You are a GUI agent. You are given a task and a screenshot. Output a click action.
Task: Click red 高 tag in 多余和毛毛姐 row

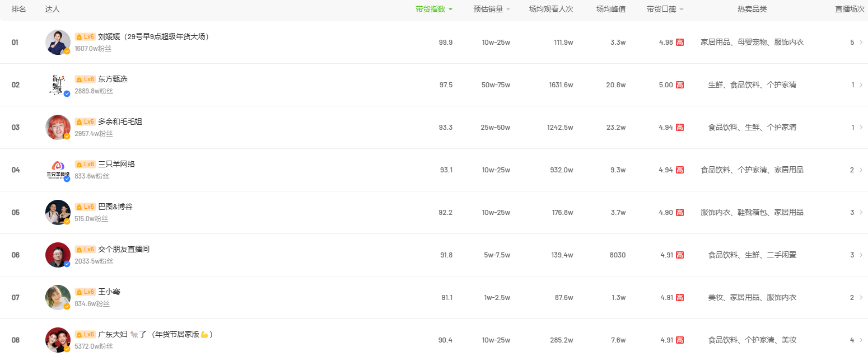pyautogui.click(x=680, y=128)
